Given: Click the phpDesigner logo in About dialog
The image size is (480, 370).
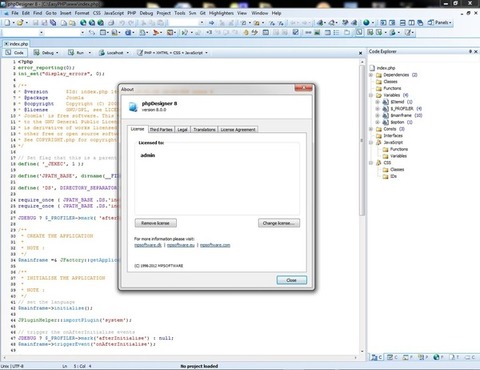Looking at the screenshot, I should pyautogui.click(x=133, y=107).
